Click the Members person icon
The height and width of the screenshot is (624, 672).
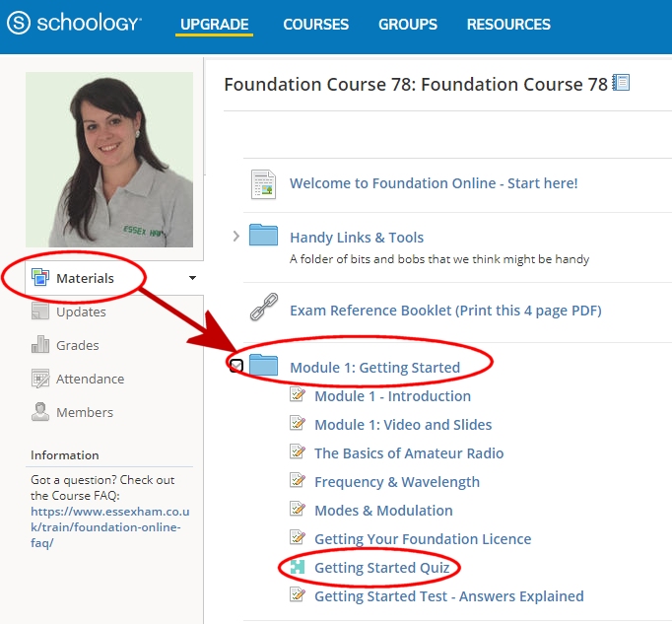click(40, 412)
